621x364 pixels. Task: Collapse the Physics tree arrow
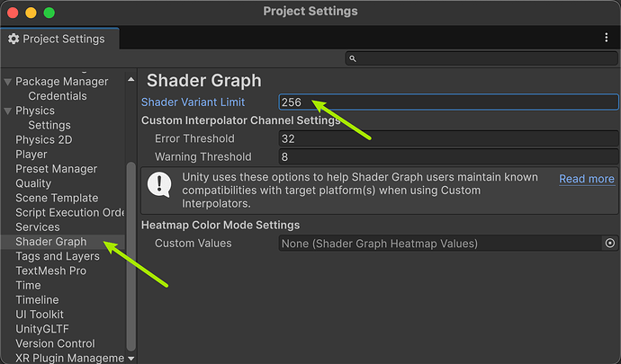[x=8, y=111]
